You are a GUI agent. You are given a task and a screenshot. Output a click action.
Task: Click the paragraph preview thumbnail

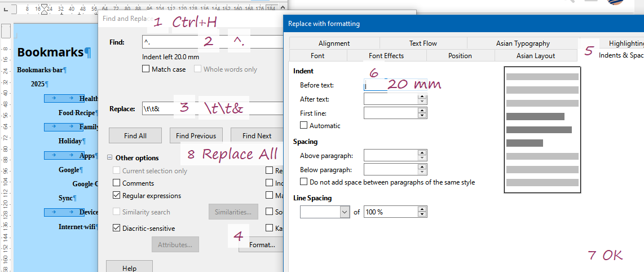tap(542, 130)
